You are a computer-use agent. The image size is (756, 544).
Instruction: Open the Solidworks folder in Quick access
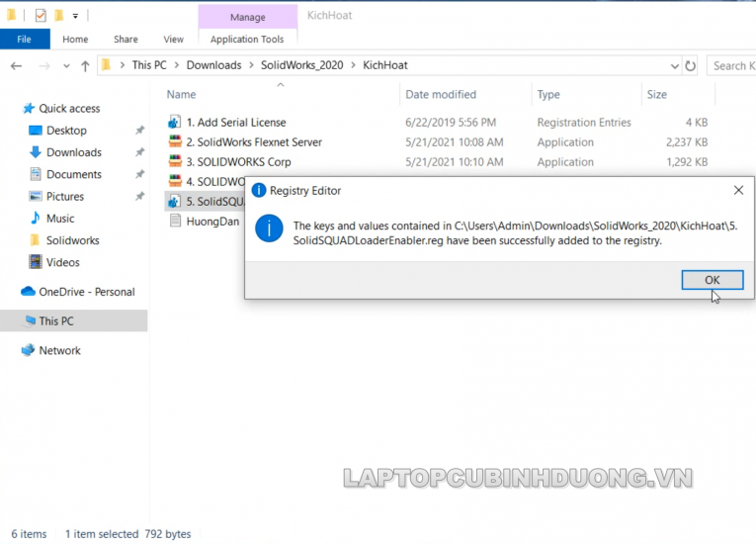[73, 240]
